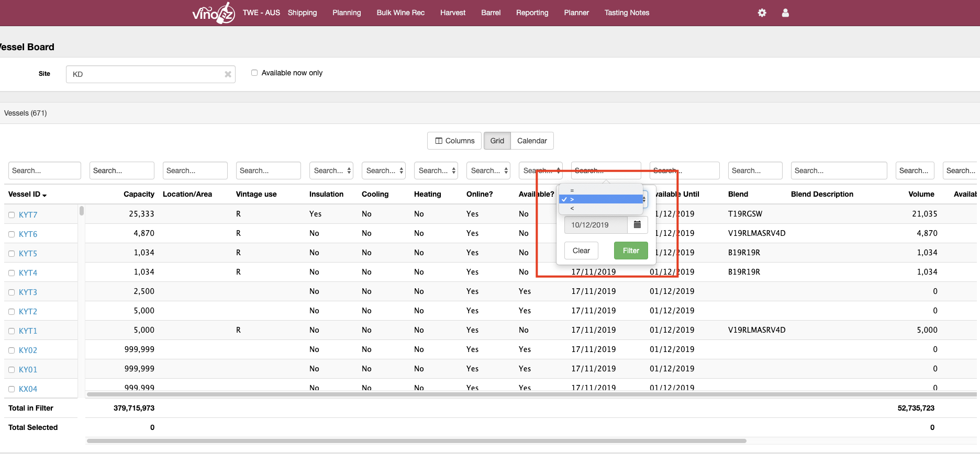980x454 pixels.
Task: Open the settings gear icon
Action: click(762, 13)
